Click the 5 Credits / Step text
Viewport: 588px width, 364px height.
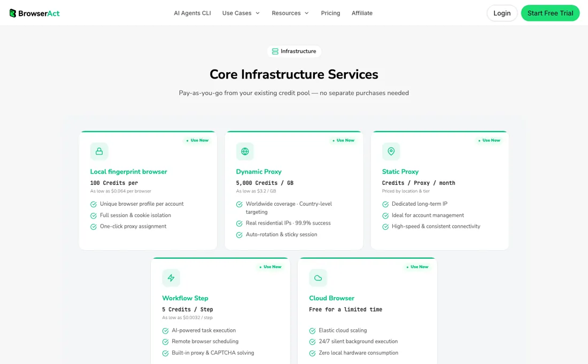188,309
